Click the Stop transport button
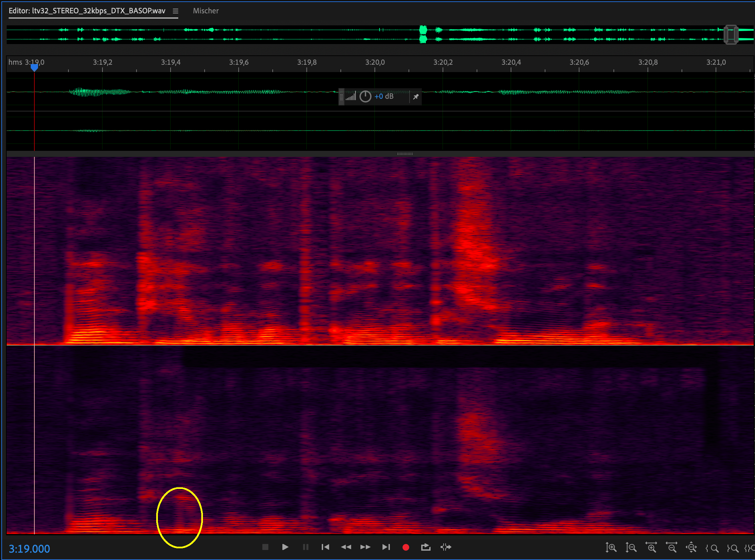Viewport: 755px width, 560px height. click(x=265, y=547)
